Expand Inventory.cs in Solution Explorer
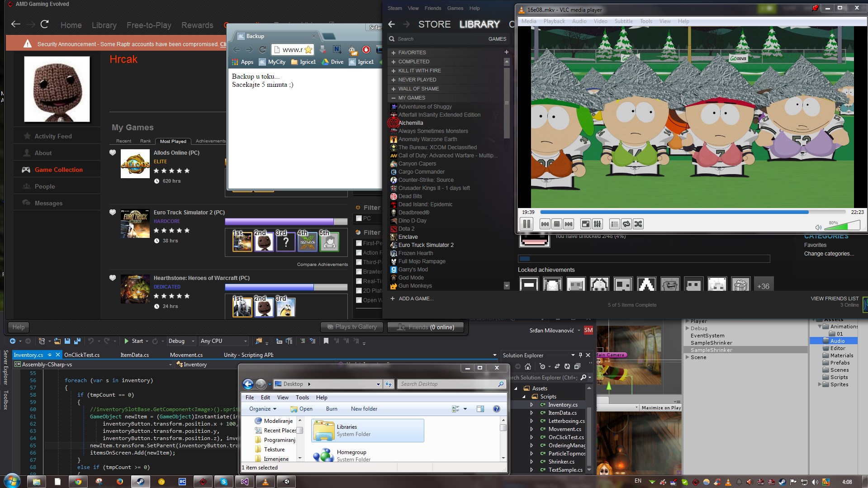This screenshot has height=488, width=868. tap(532, 405)
